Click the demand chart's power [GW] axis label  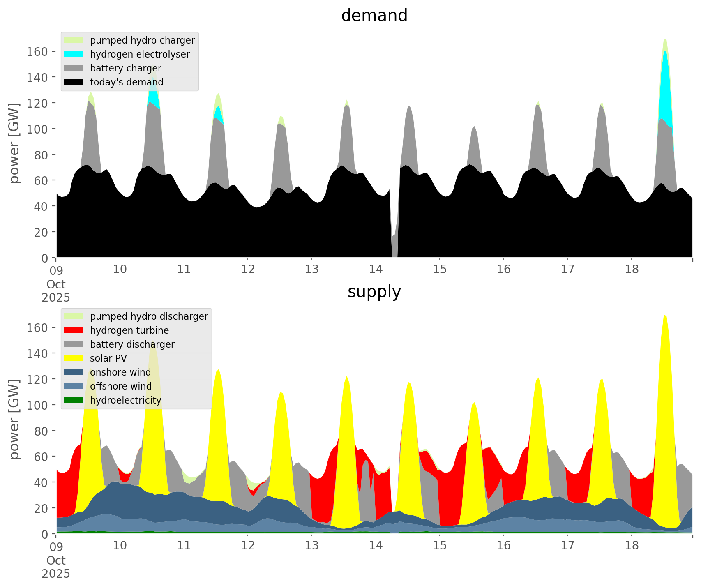tap(14, 143)
